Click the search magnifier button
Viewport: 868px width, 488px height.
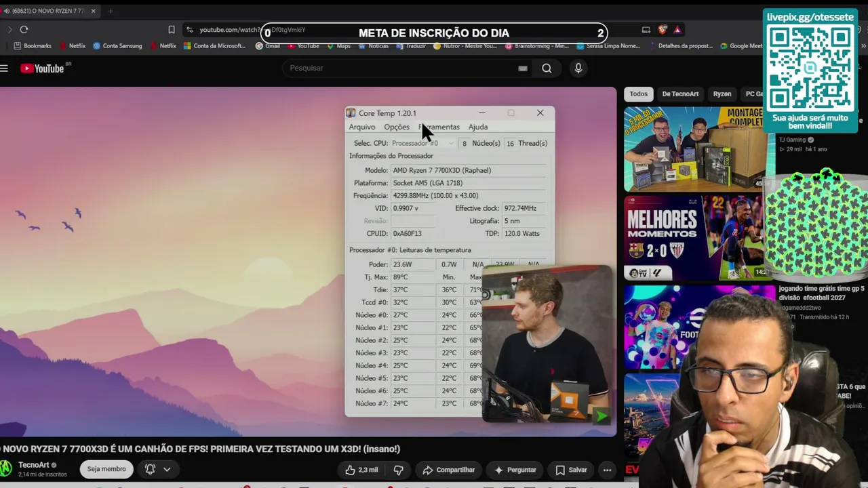click(547, 68)
